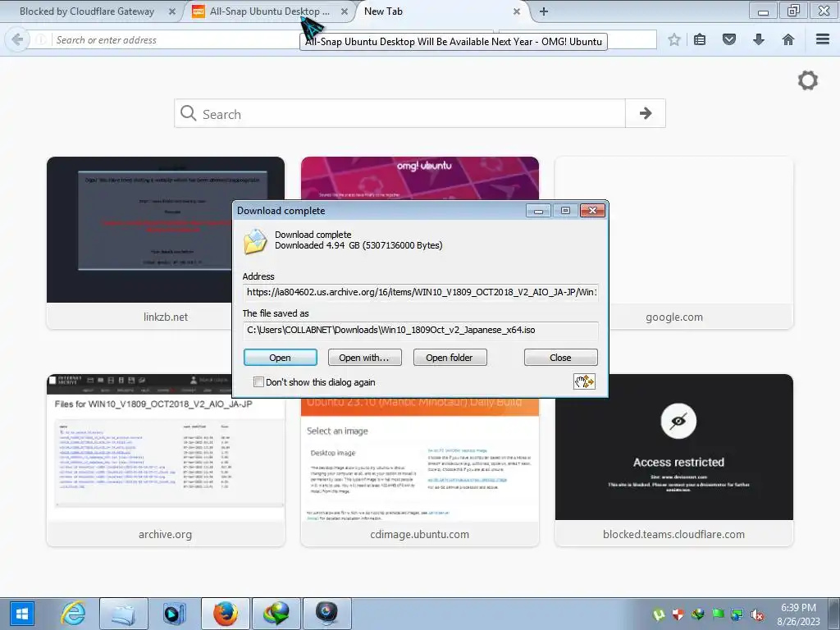Viewport: 840px width, 630px height.
Task: Open the archive.org top site tile
Action: pos(166,460)
